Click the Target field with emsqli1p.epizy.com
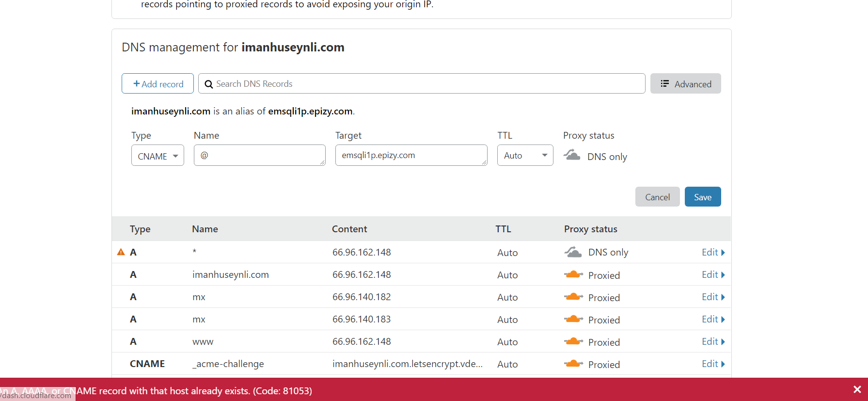 [410, 156]
